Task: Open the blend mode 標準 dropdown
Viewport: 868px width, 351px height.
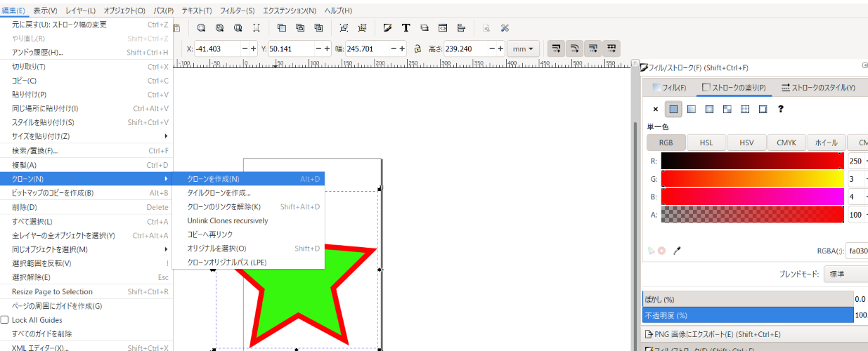Action: click(x=846, y=274)
